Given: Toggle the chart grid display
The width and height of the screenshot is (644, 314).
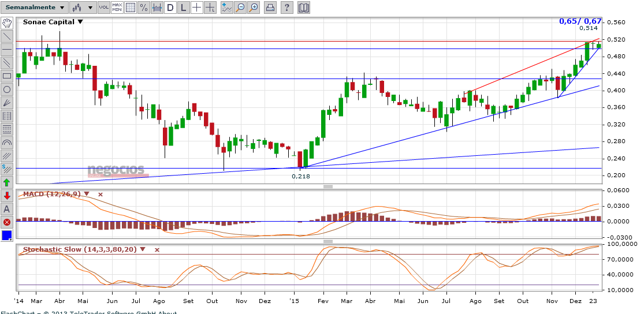Looking at the screenshot, I should point(131,8).
